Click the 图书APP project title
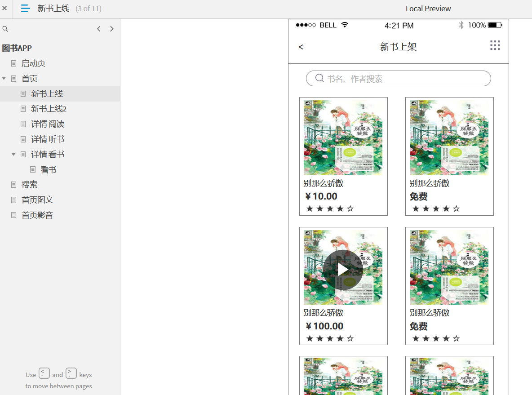532x395 pixels. click(17, 48)
